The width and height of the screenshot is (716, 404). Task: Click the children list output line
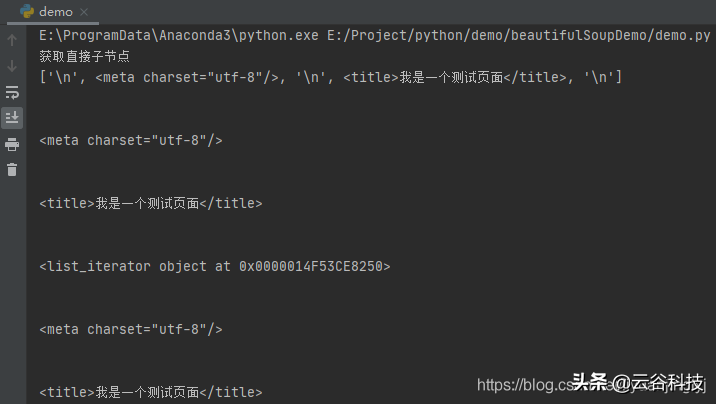(331, 77)
